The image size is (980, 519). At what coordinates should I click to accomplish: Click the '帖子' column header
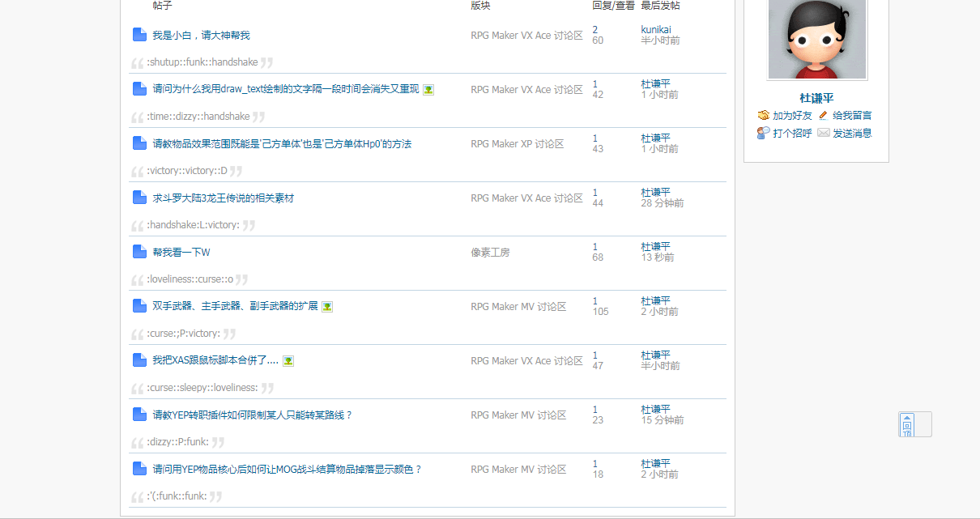[x=162, y=6]
